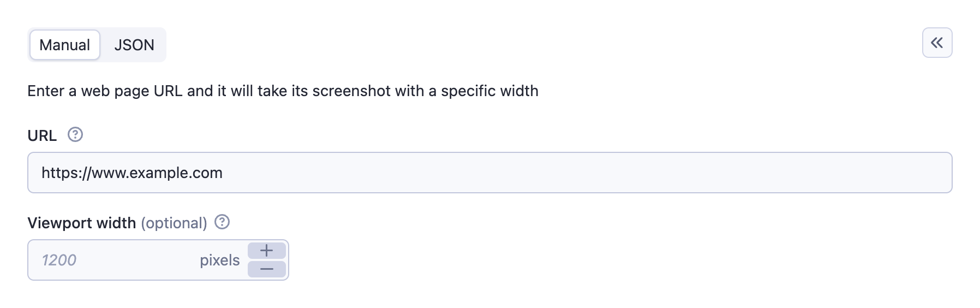Increment the viewport width stepper
980x308 pixels.
[267, 251]
